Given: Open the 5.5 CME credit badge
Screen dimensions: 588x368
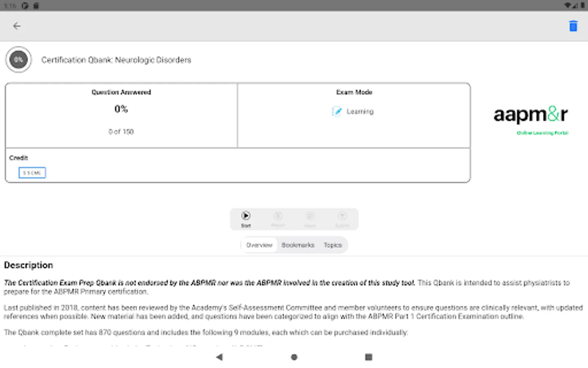Looking at the screenshot, I should coord(32,173).
